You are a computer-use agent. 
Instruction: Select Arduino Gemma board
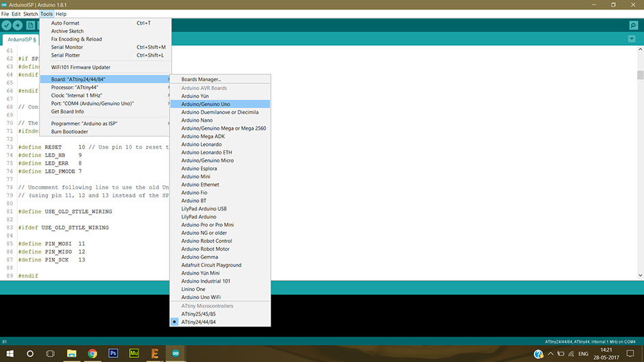click(220, 257)
